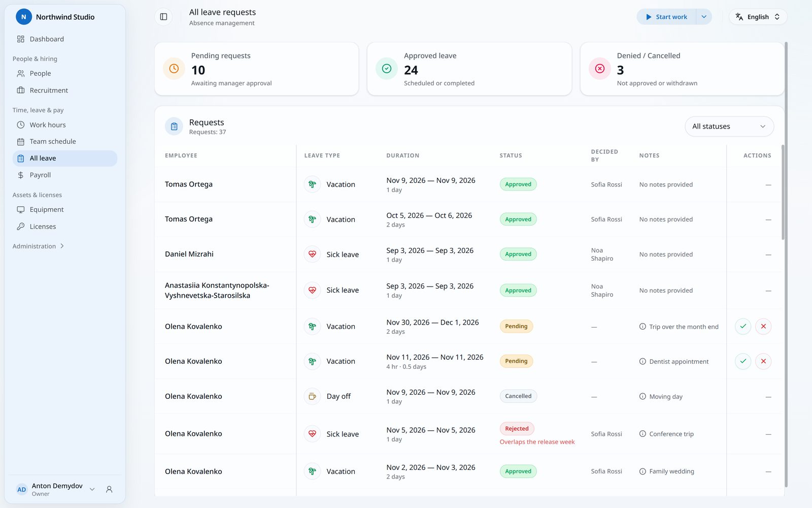
Task: Expand the Administration section
Action: [x=39, y=246]
